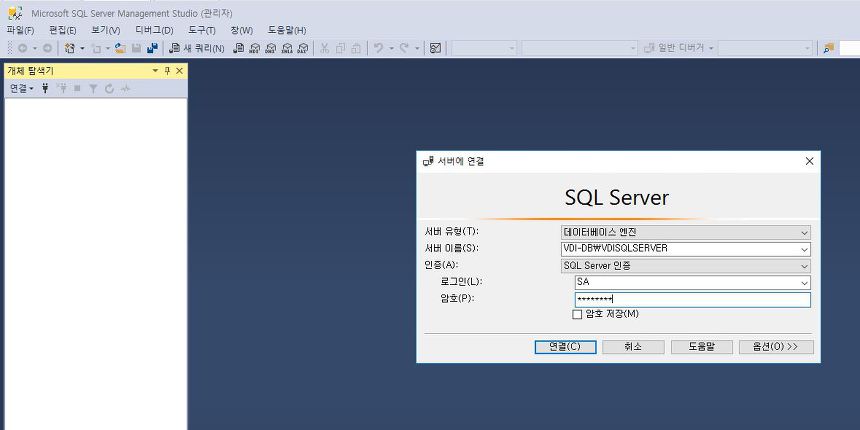Click the Copy toolbar icon
The image size is (860, 430).
click(340, 48)
